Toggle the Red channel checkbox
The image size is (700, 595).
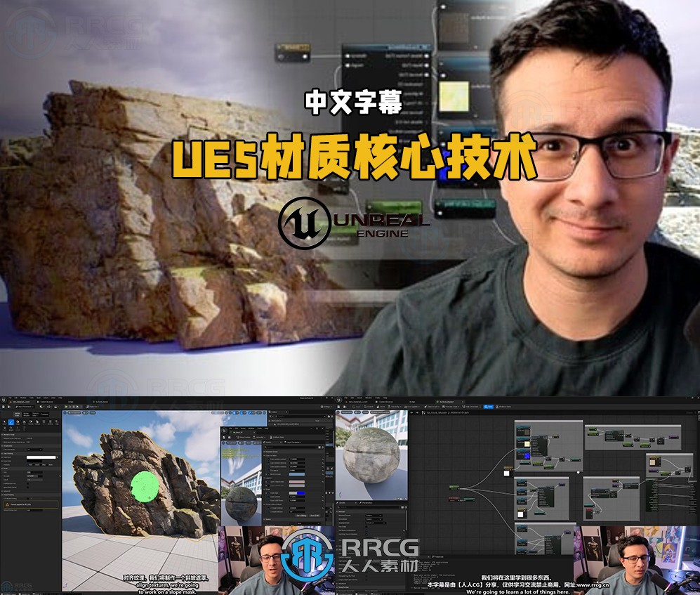click(x=27, y=464)
